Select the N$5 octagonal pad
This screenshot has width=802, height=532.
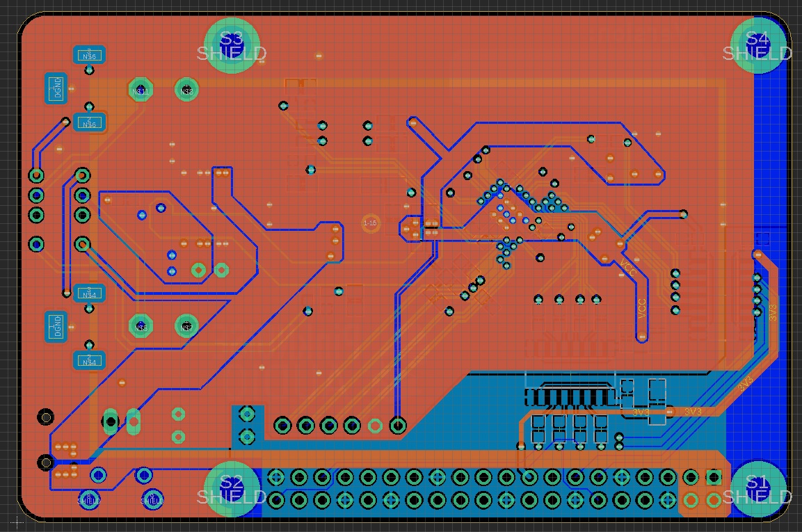[141, 326]
